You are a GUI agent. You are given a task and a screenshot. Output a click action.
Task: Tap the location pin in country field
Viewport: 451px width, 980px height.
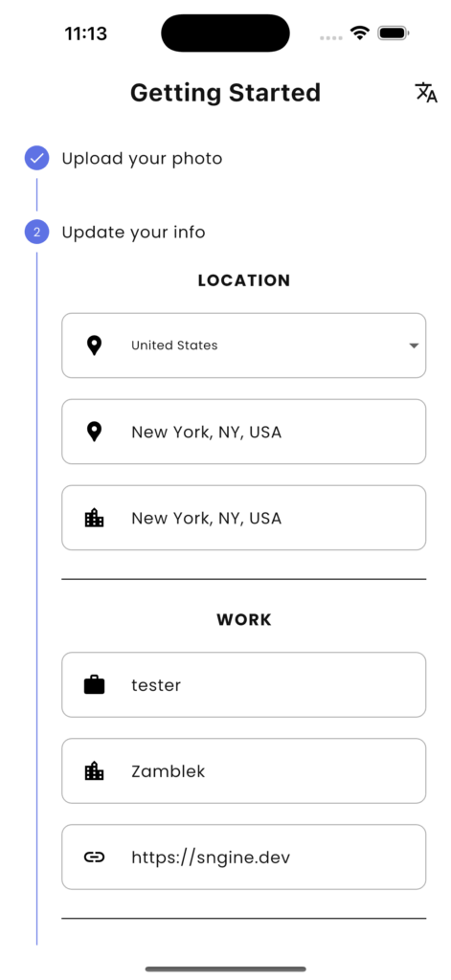94,345
